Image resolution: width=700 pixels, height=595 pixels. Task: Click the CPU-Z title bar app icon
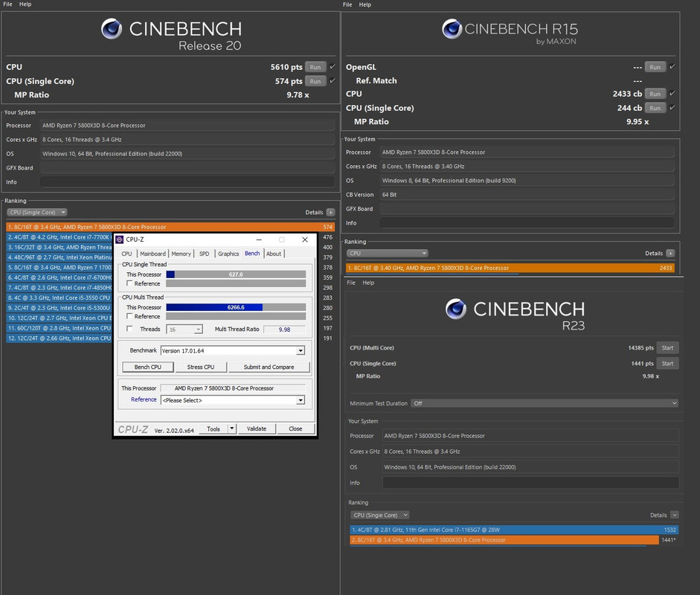[x=120, y=239]
